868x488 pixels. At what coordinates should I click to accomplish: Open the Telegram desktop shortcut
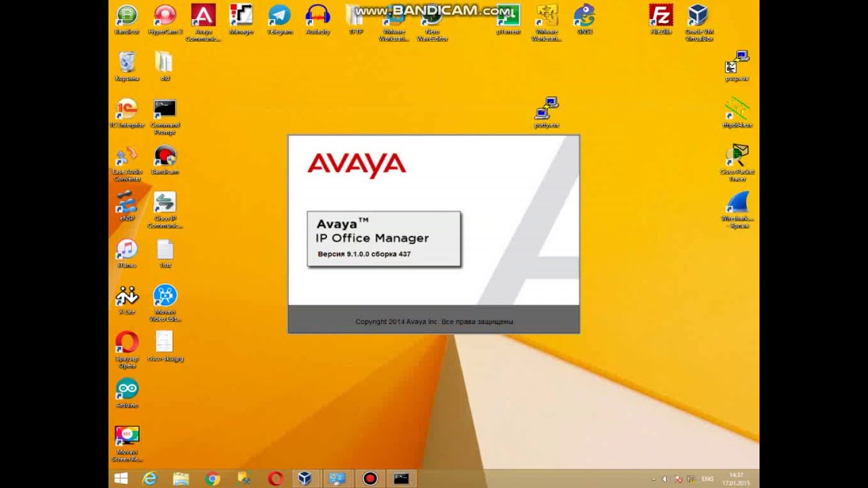[x=279, y=20]
